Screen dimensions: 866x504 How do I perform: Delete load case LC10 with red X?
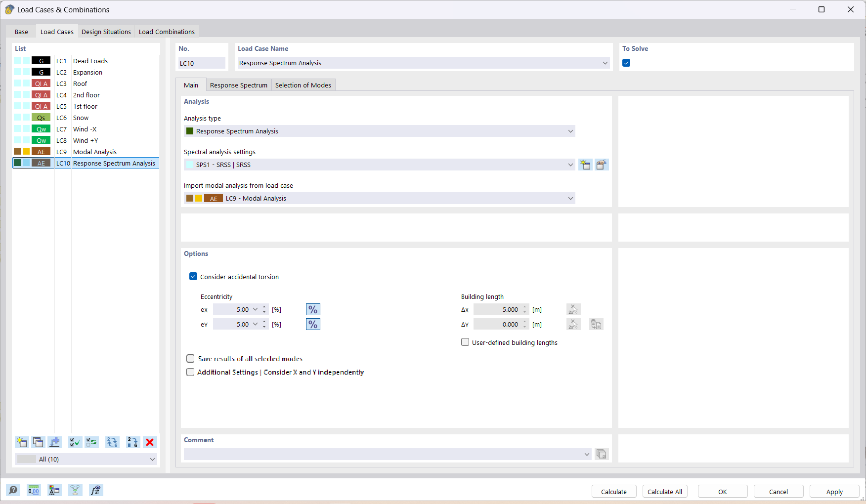coord(150,442)
